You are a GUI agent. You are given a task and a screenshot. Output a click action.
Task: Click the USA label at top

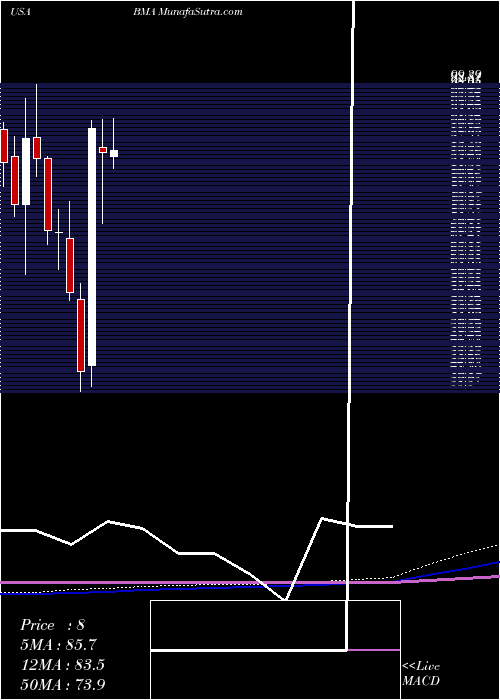[20, 12]
